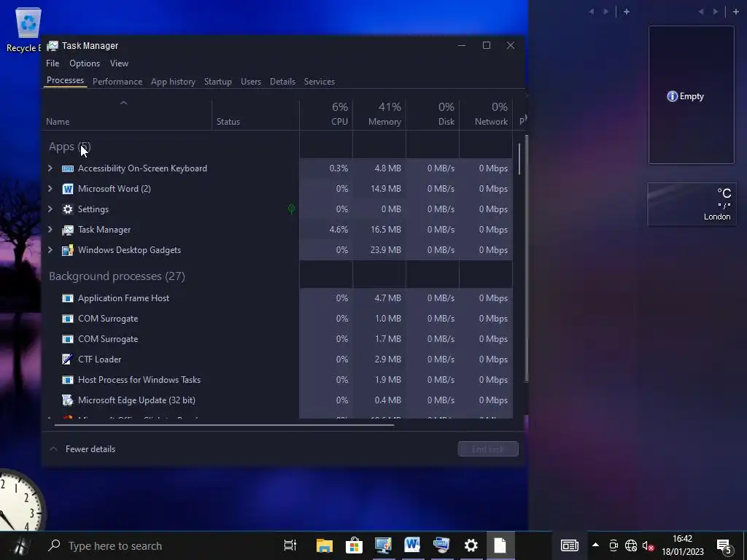Click the horizontal scrollbar under process list
This screenshot has width=747, height=560.
pos(224,425)
